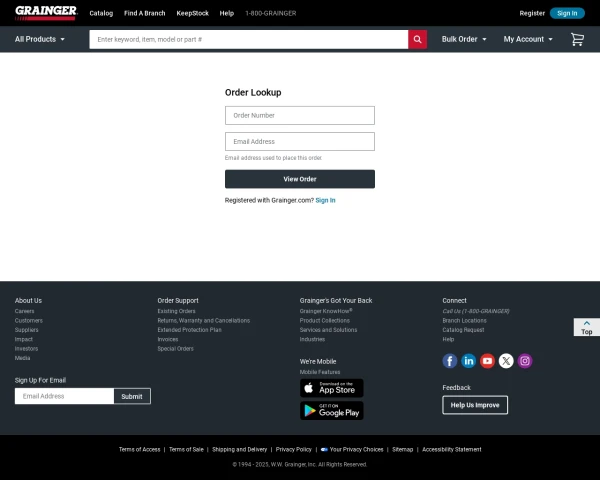Open Grainger's LinkedIn page icon
Image resolution: width=600 pixels, height=480 pixels.
pos(469,361)
